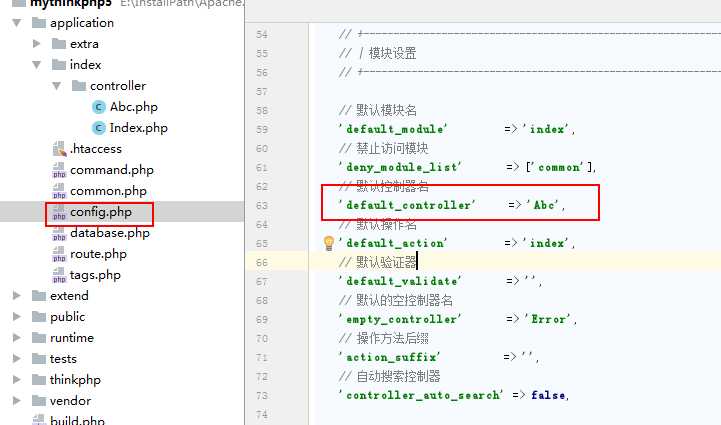Screen dimensions: 721x425
Task: Click the extra folder icon
Action: 59,44
